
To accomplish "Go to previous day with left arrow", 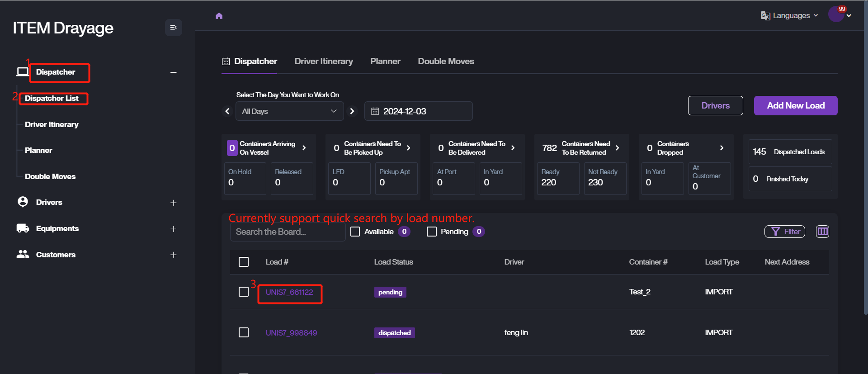I will [227, 111].
